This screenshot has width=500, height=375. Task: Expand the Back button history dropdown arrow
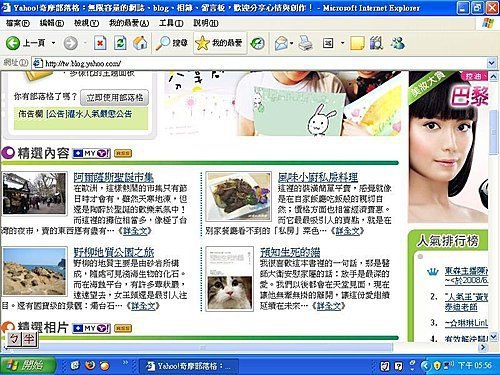pyautogui.click(x=53, y=43)
